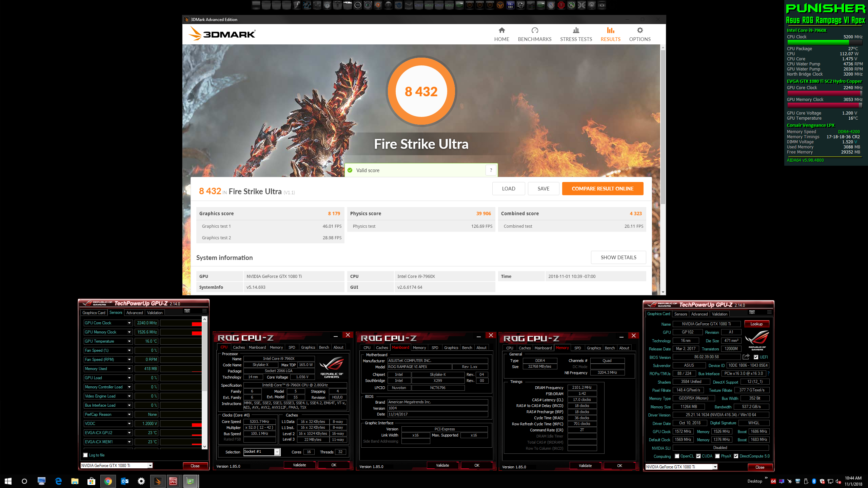Open Socket #1 selection dropdown in CPU-Z
The image size is (868, 488).
tap(277, 452)
